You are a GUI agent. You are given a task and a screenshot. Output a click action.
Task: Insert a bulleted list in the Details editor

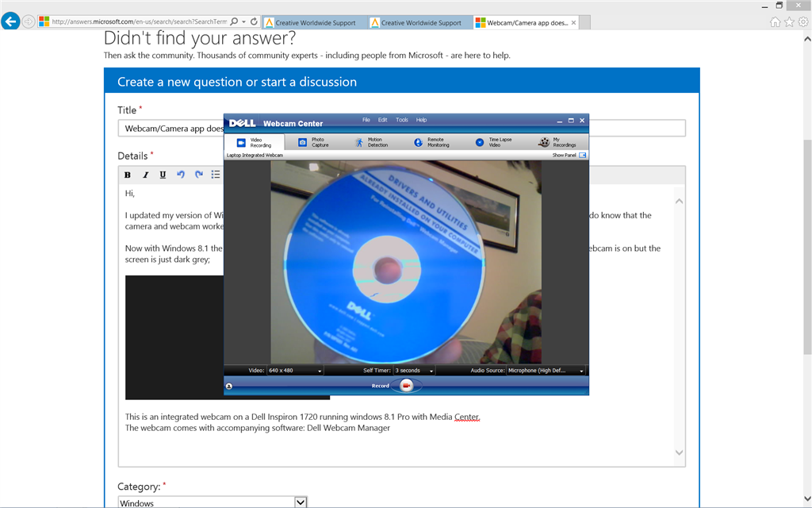[216, 175]
